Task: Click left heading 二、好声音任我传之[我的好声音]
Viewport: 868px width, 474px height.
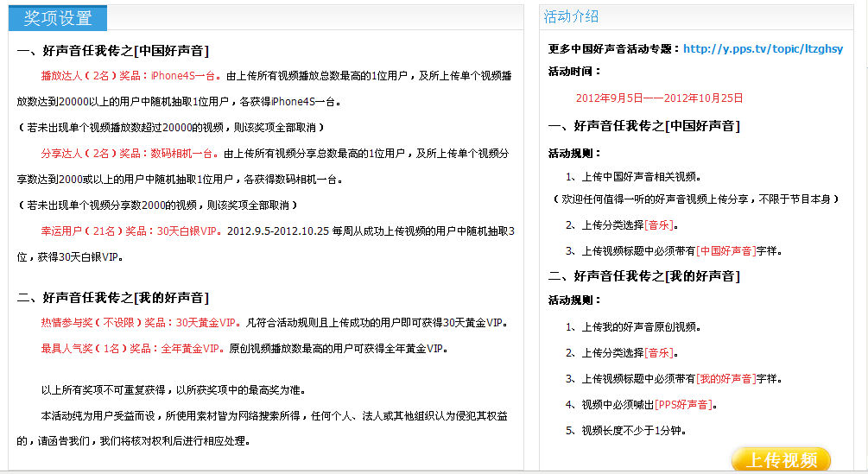Action: (x=113, y=298)
